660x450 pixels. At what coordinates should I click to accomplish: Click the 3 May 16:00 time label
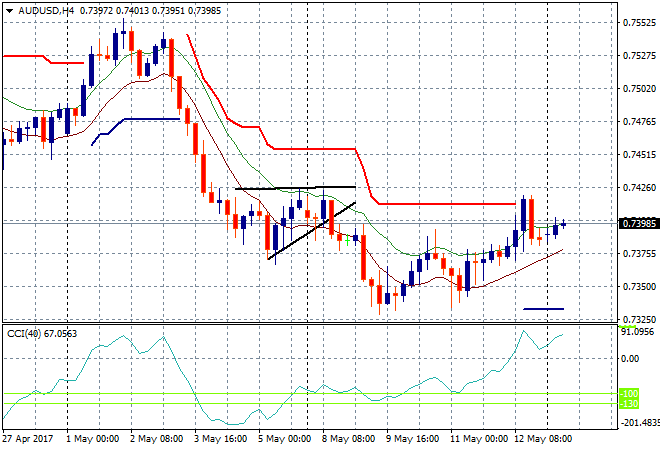tap(221, 439)
